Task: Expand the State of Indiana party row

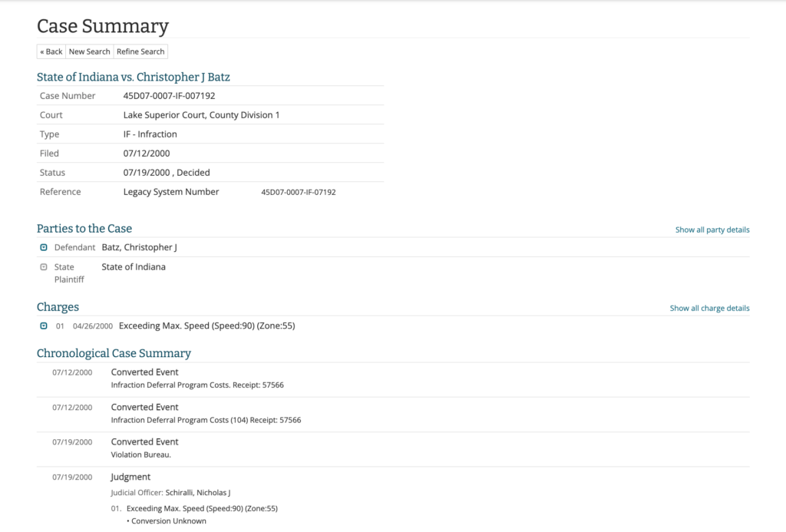Action: click(x=134, y=267)
